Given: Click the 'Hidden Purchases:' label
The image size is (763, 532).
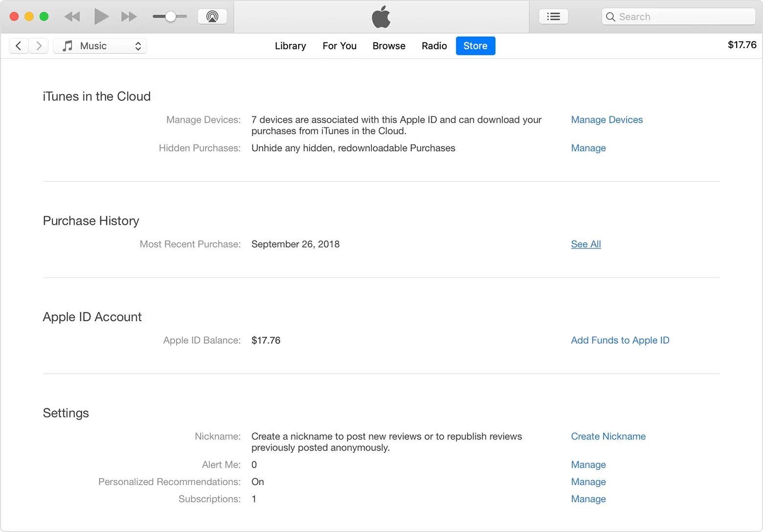Looking at the screenshot, I should tap(200, 148).
